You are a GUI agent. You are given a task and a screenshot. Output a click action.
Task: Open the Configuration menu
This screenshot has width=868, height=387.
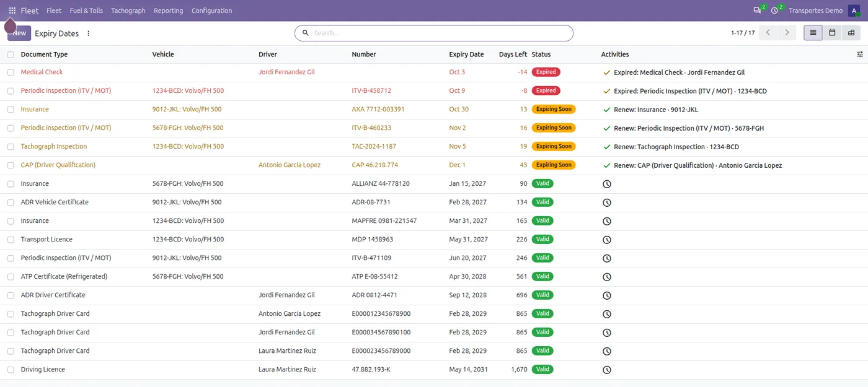tap(211, 11)
